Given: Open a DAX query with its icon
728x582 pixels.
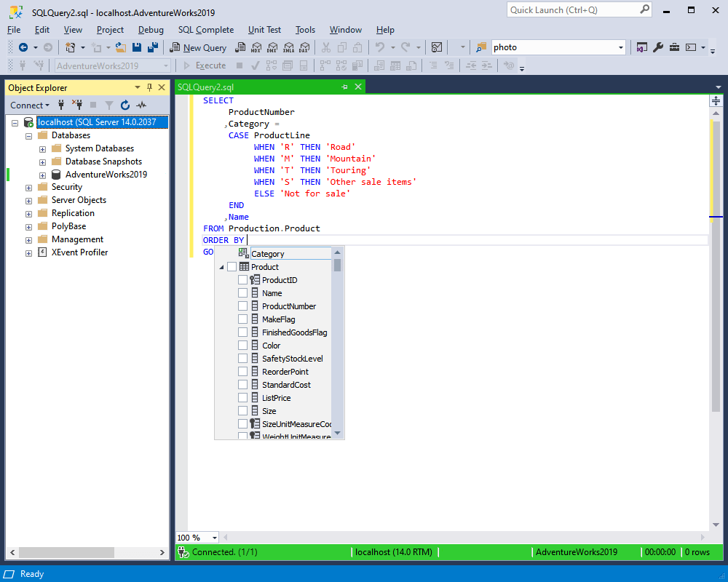Looking at the screenshot, I should [304, 47].
